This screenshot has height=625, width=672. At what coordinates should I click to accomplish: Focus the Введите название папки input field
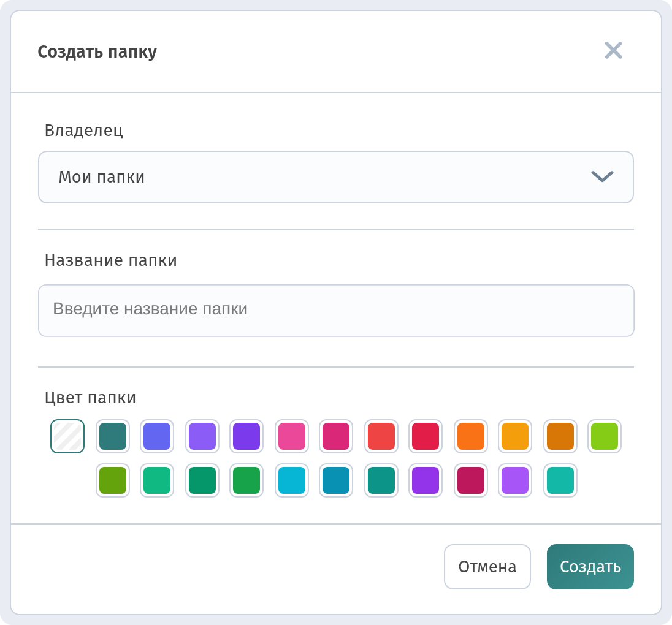(x=336, y=311)
